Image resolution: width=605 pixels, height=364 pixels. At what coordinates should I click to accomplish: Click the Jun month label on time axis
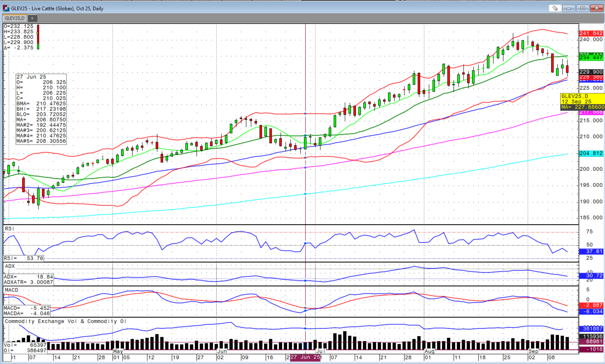click(x=222, y=351)
